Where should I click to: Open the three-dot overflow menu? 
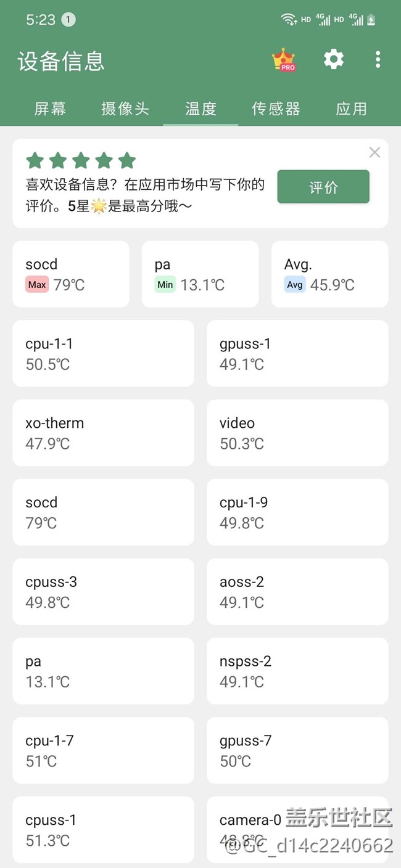pyautogui.click(x=378, y=60)
